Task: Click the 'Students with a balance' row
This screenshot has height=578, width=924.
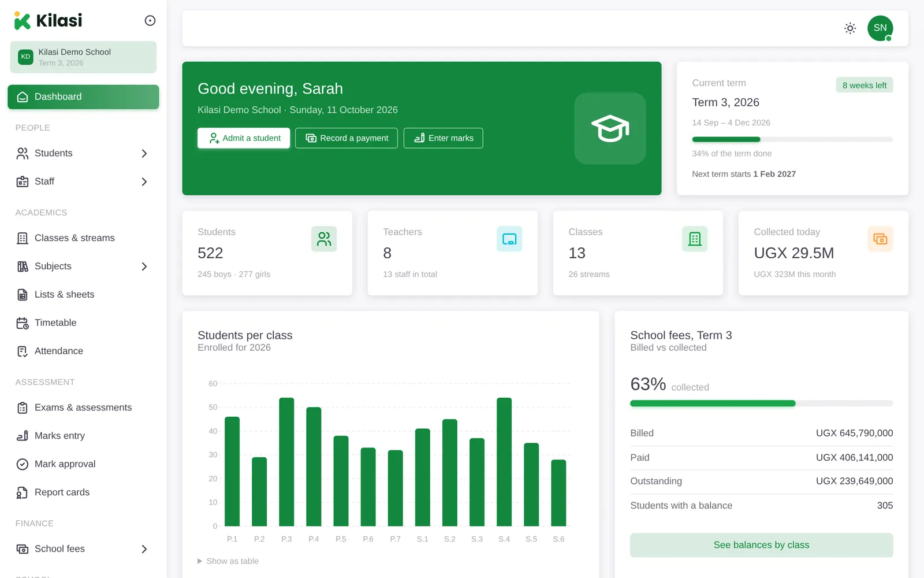Action: tap(761, 506)
